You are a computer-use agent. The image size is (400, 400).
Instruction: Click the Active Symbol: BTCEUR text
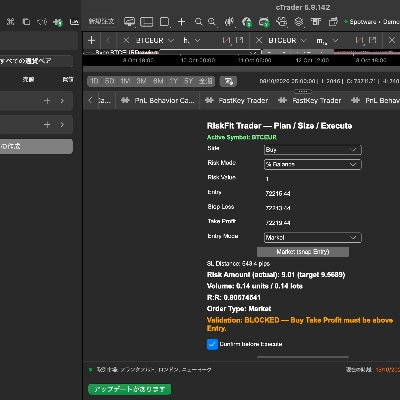tap(242, 137)
